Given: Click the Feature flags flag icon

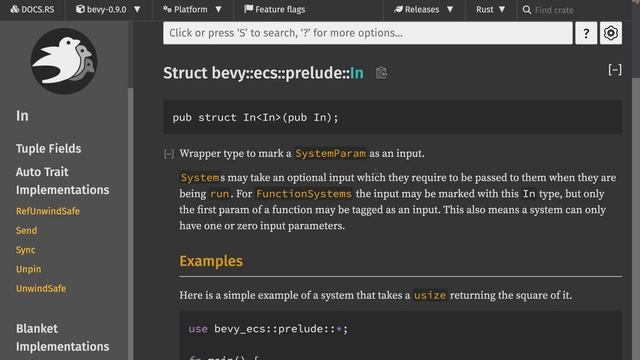Looking at the screenshot, I should [248, 9].
